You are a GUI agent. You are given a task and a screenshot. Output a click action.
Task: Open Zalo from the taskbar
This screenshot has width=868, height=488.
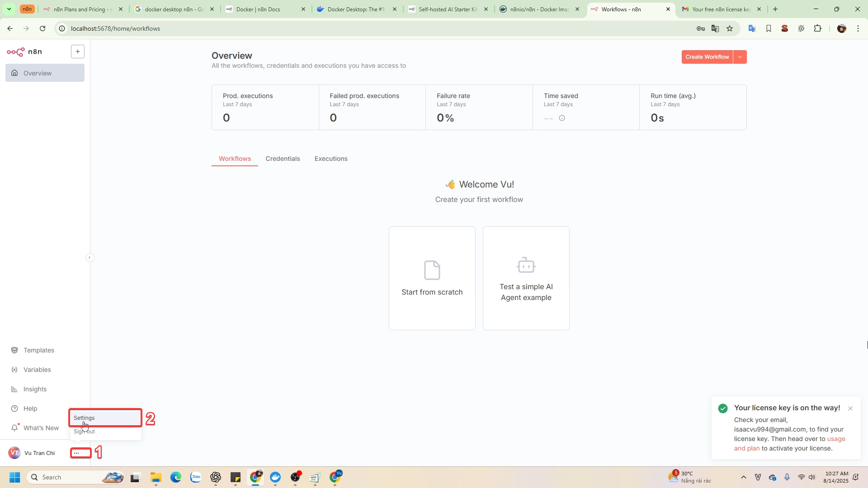pyautogui.click(x=196, y=477)
